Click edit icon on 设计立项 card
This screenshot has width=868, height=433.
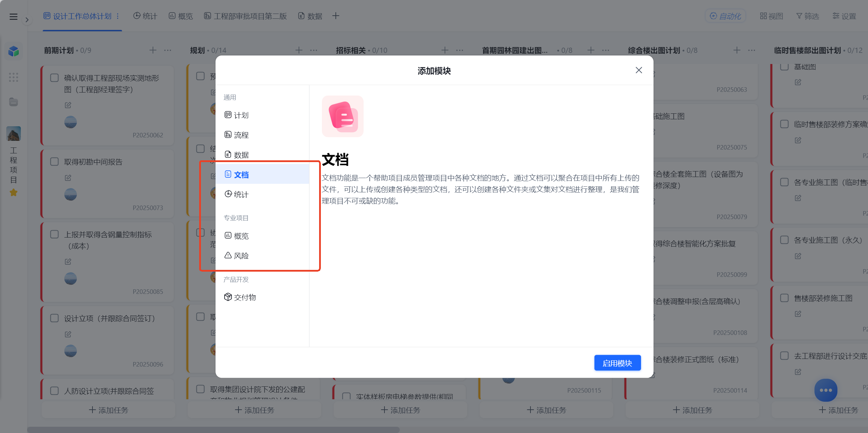tap(68, 334)
